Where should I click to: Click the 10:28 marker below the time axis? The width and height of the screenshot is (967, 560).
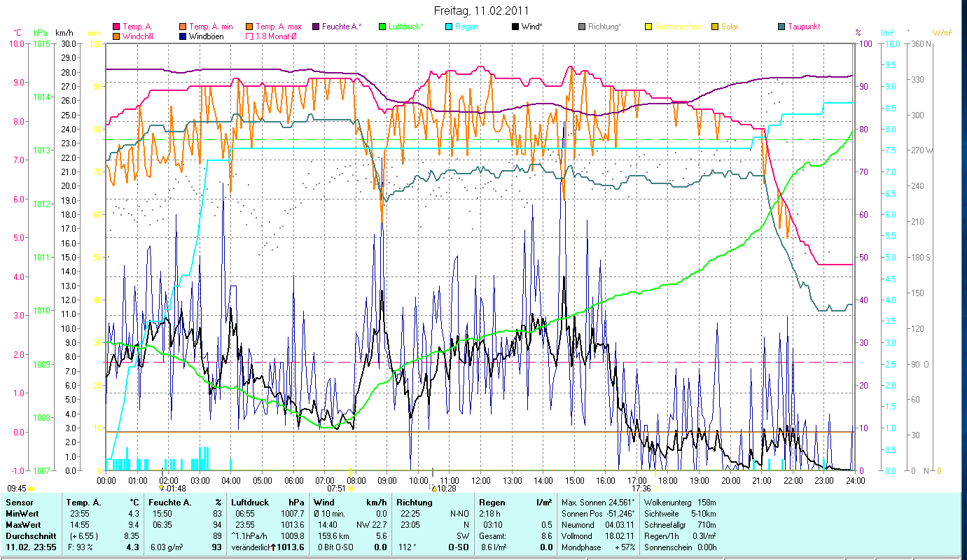445,489
